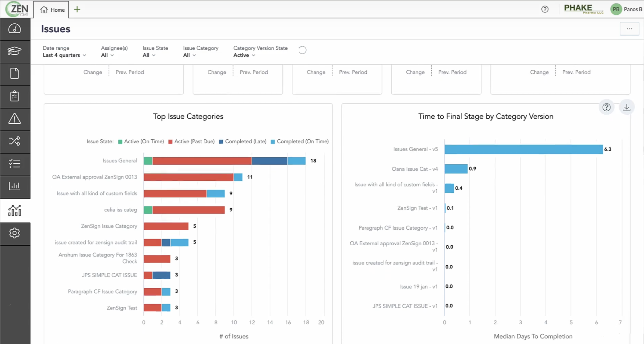Open the Panos B account menu
644x344 pixels.
point(626,9)
